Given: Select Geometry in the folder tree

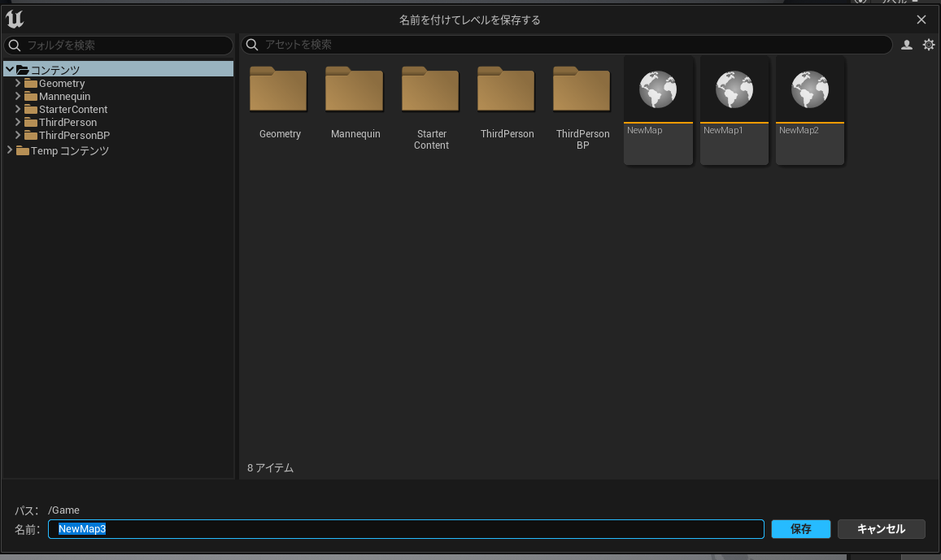Looking at the screenshot, I should pos(62,84).
